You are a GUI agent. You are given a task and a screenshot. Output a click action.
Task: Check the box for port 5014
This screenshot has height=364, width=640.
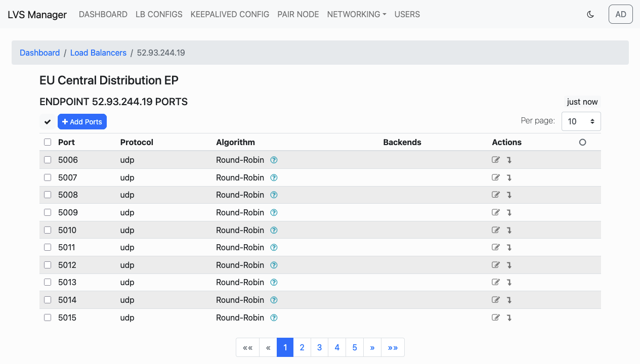[x=48, y=300]
